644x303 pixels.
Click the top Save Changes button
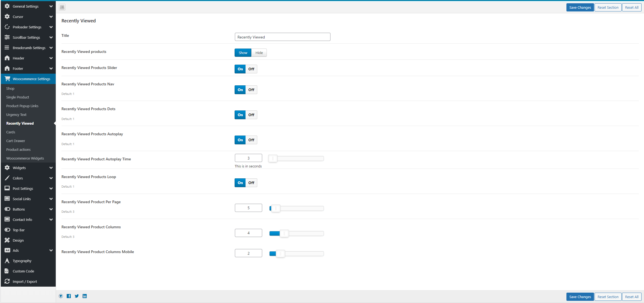click(x=580, y=7)
